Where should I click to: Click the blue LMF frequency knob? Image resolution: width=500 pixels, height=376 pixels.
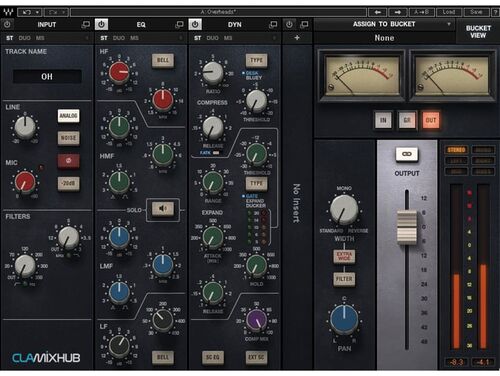[x=163, y=265]
